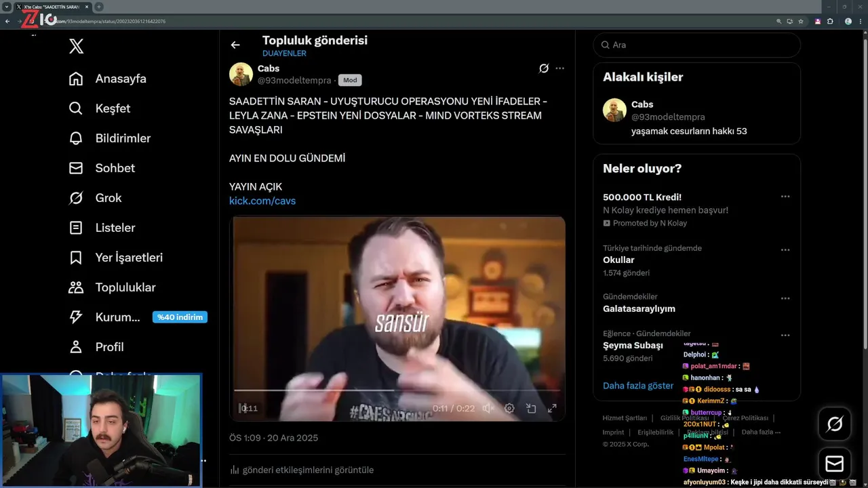Open more options for 500.000 TL Kredi

click(785, 197)
